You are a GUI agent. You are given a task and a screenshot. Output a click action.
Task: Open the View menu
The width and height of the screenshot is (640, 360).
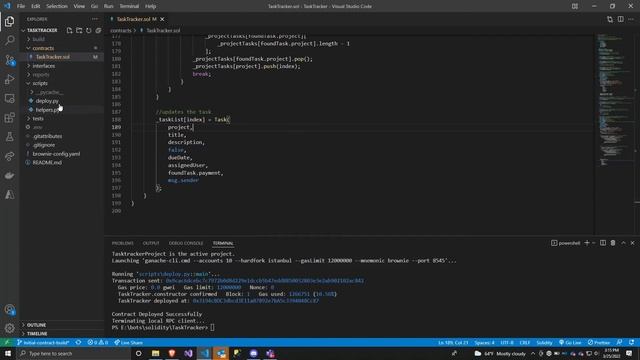click(79, 6)
